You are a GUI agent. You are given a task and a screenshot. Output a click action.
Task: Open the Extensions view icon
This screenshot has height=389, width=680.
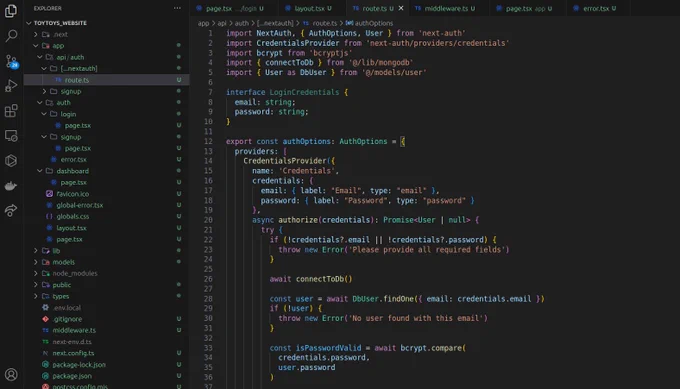pyautogui.click(x=11, y=111)
